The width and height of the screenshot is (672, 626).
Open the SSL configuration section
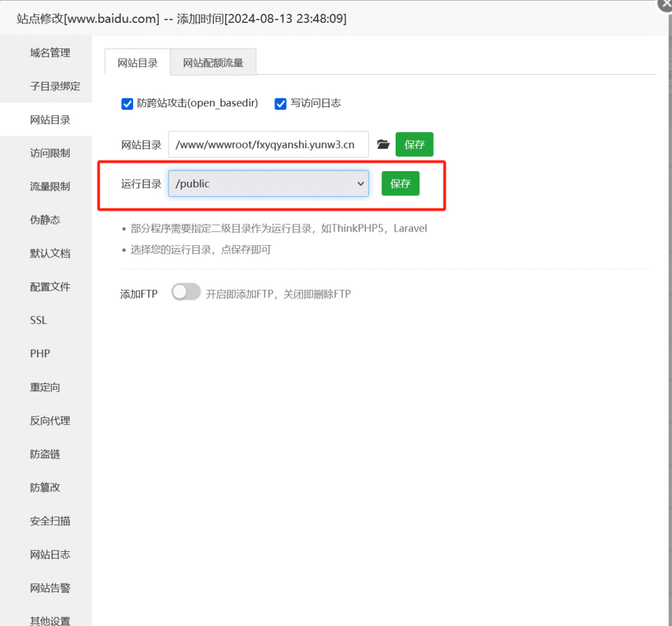37,320
